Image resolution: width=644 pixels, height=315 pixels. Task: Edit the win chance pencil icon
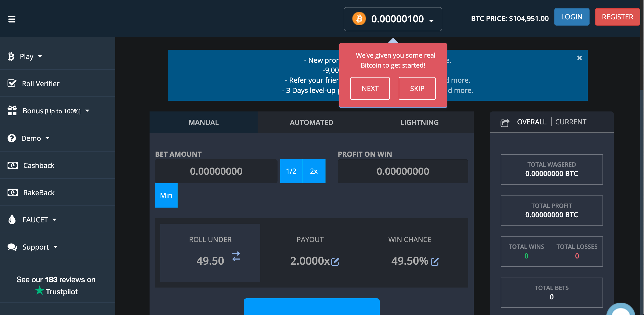point(435,262)
